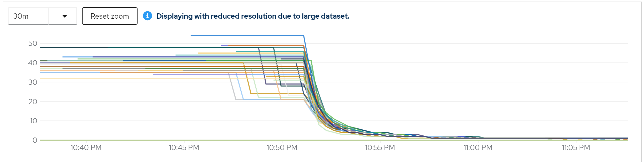Click the 50 y-axis label

(x=33, y=44)
